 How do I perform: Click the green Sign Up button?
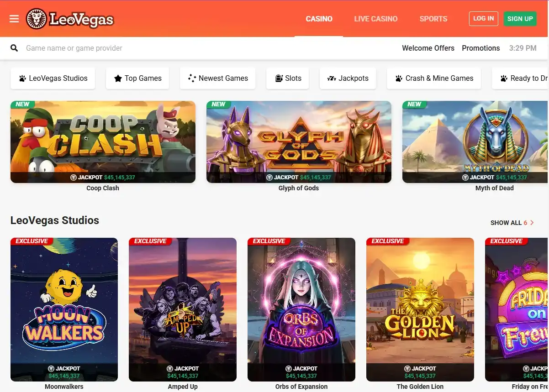[x=520, y=19]
